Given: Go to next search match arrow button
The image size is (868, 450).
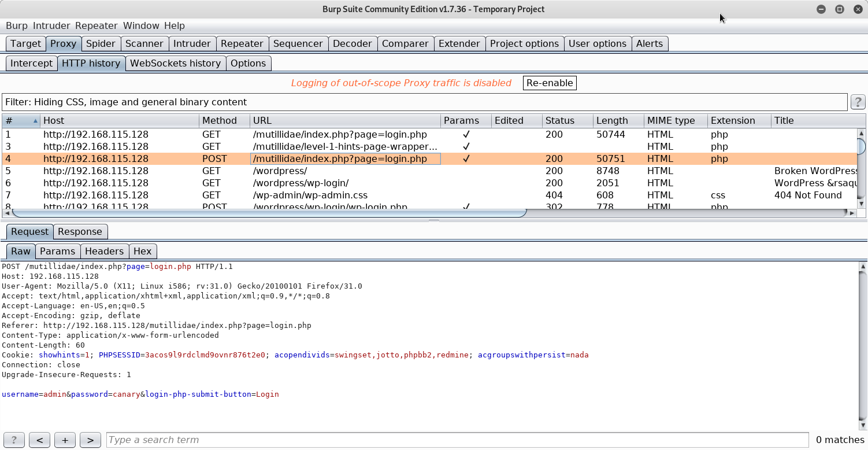Looking at the screenshot, I should (90, 440).
